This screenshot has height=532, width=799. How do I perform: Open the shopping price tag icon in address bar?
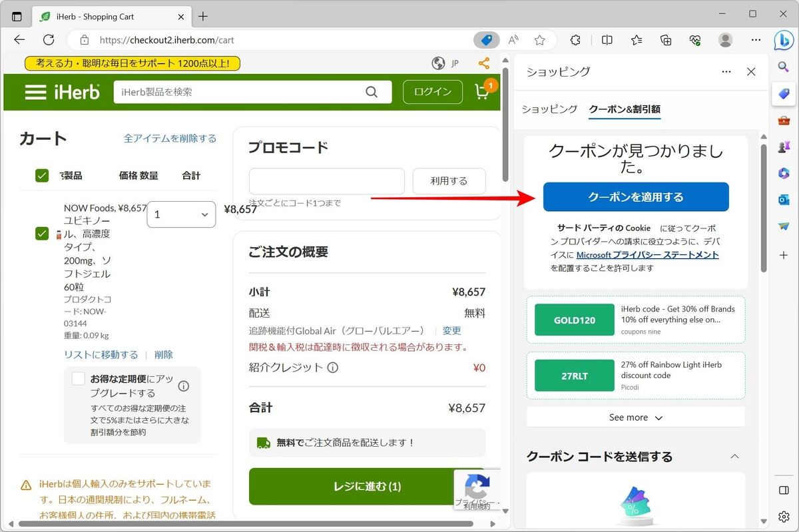(487, 40)
